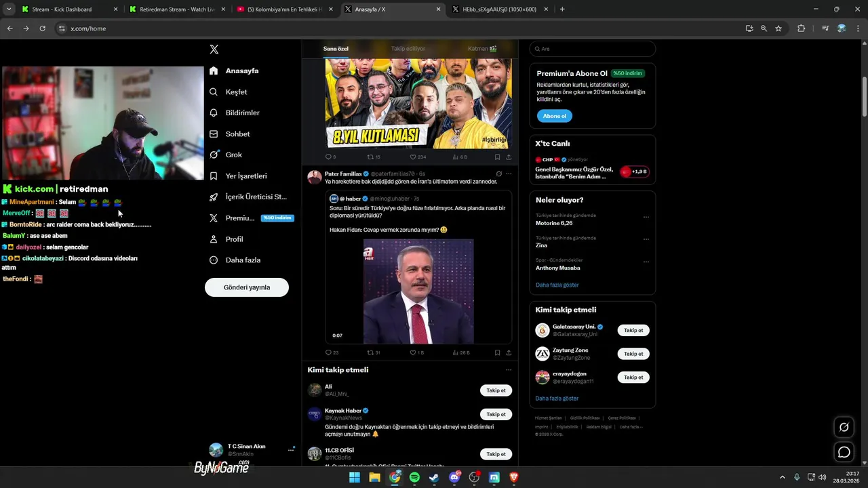Switch to Sana özel tab
Viewport: 868px width, 488px height.
pos(336,49)
